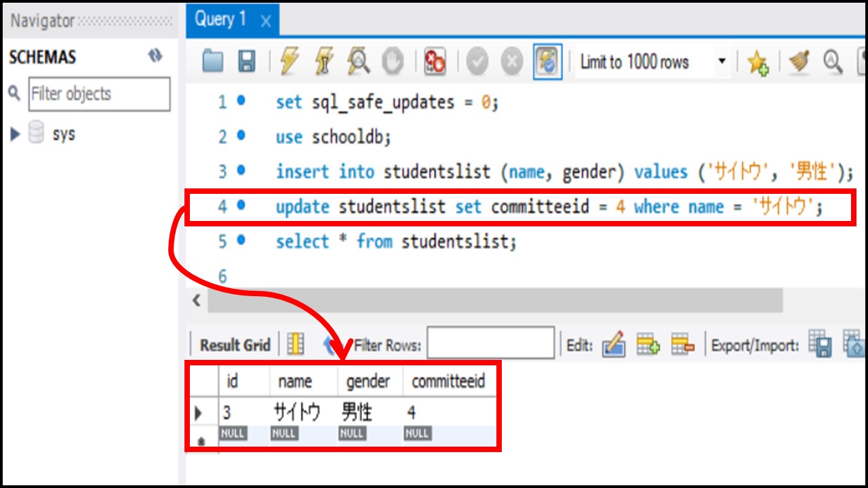The height and width of the screenshot is (488, 868).
Task: Toggle auto-commit mode icon
Action: pos(547,62)
